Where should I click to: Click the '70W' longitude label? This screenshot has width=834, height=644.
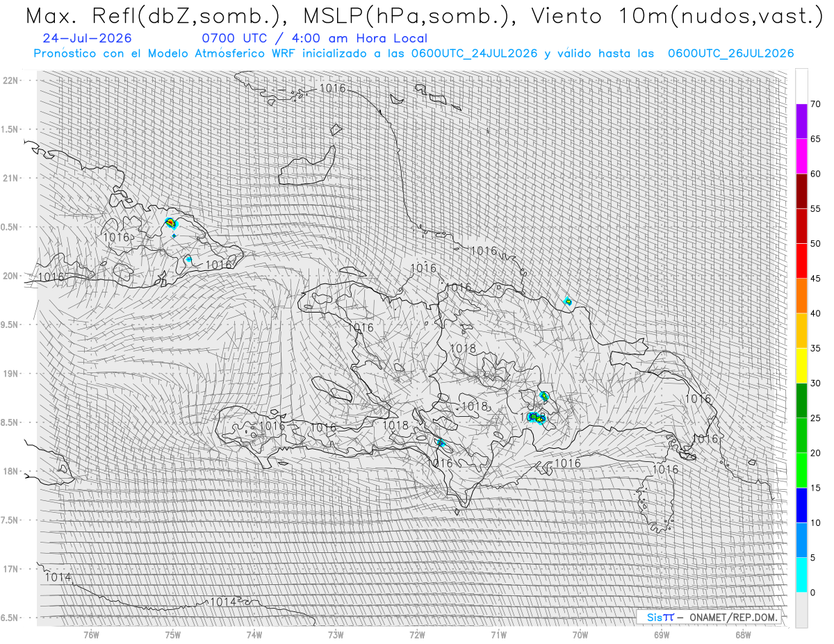click(580, 635)
